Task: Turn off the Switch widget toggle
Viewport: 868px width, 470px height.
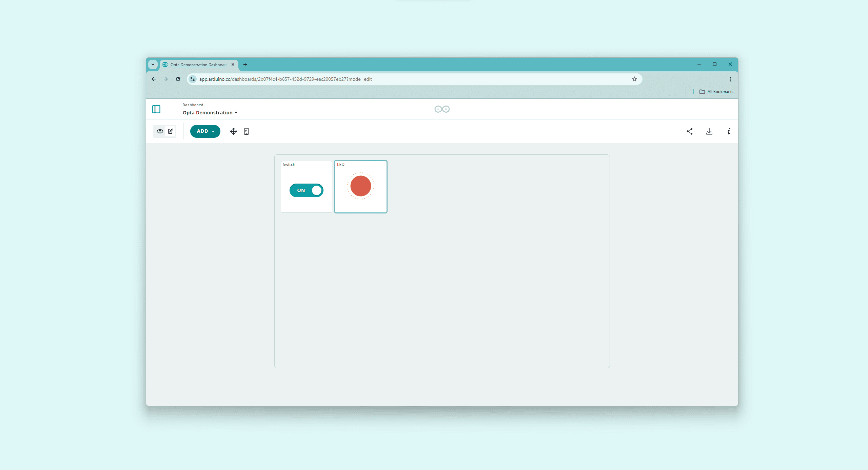Action: click(307, 190)
